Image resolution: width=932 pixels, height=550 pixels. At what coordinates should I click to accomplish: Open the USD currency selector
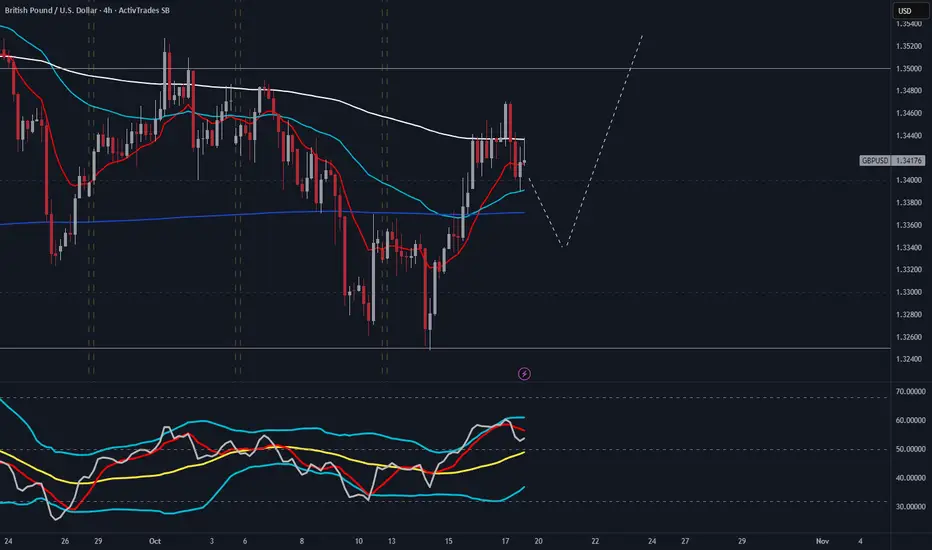click(x=912, y=11)
